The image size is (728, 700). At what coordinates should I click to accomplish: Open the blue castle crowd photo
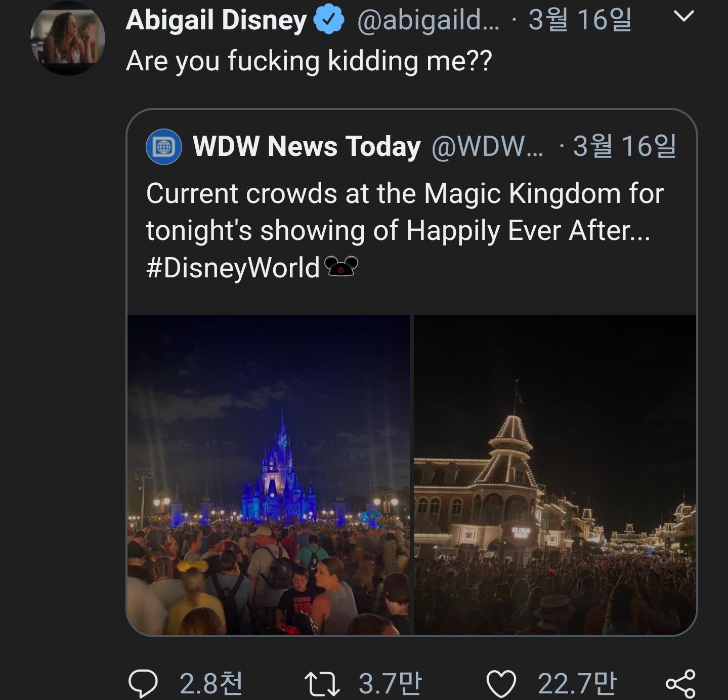coord(269,474)
